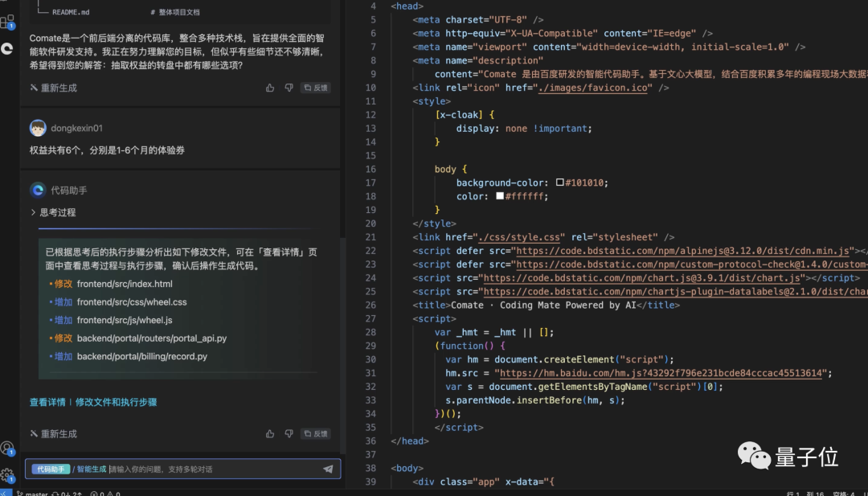Click the send paper-plane icon
Viewport: 868px width, 496px height.
(x=328, y=469)
